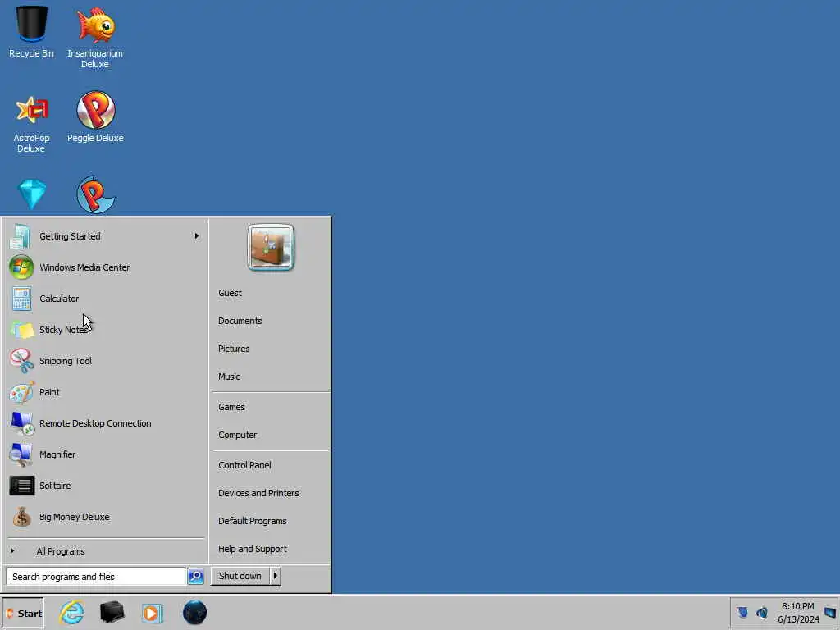Screen dimensions: 840x630
Task: Open the black folder taskbar icon
Action: (112, 612)
